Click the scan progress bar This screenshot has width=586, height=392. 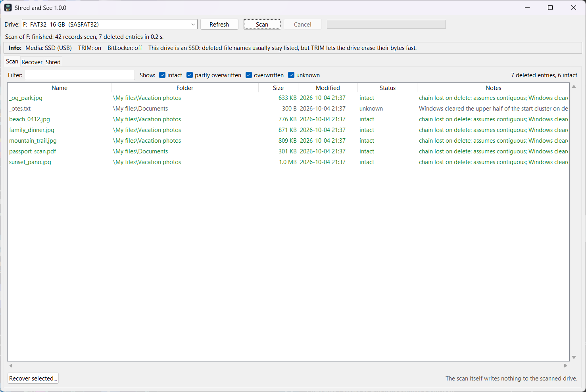386,24
